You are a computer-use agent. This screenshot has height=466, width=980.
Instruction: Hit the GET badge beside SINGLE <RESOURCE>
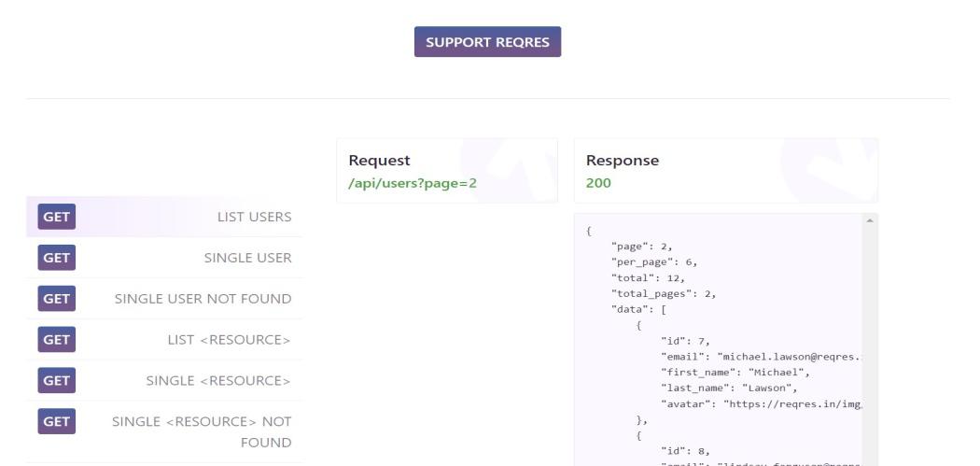(56, 381)
